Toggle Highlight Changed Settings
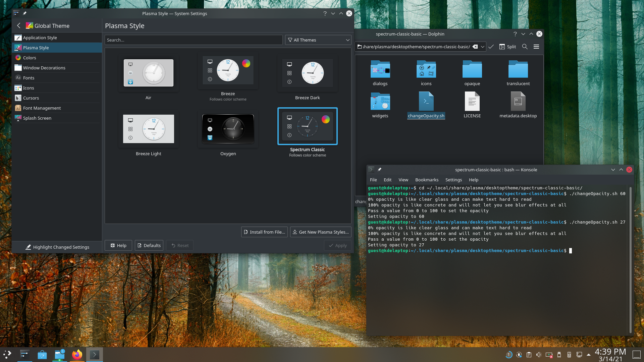Viewport: 644px width, 362px height. tap(57, 247)
